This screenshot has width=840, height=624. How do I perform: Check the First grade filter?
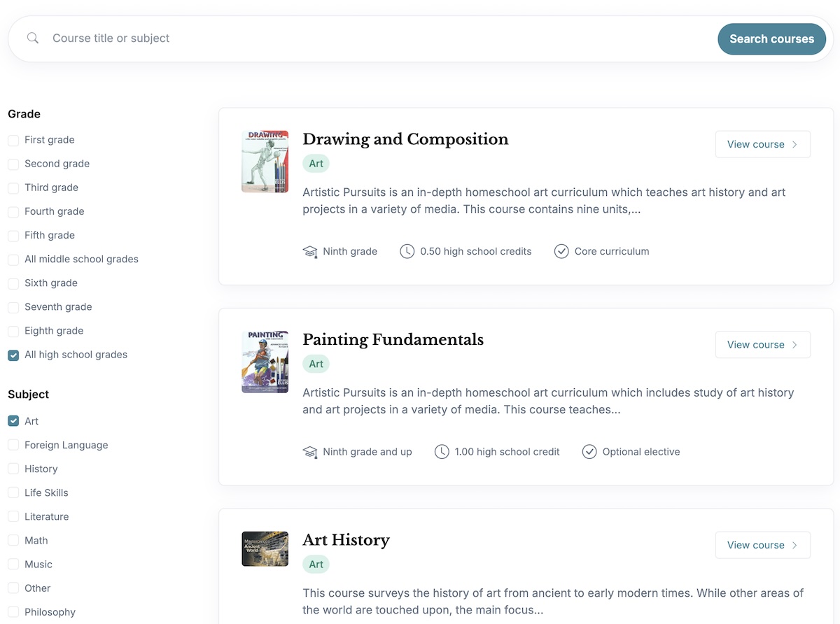(13, 140)
